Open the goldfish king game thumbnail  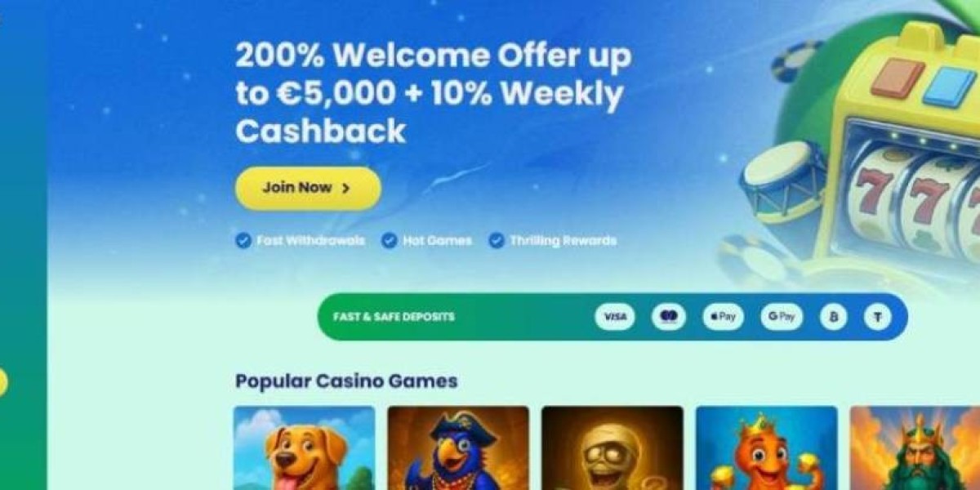pos(766,448)
